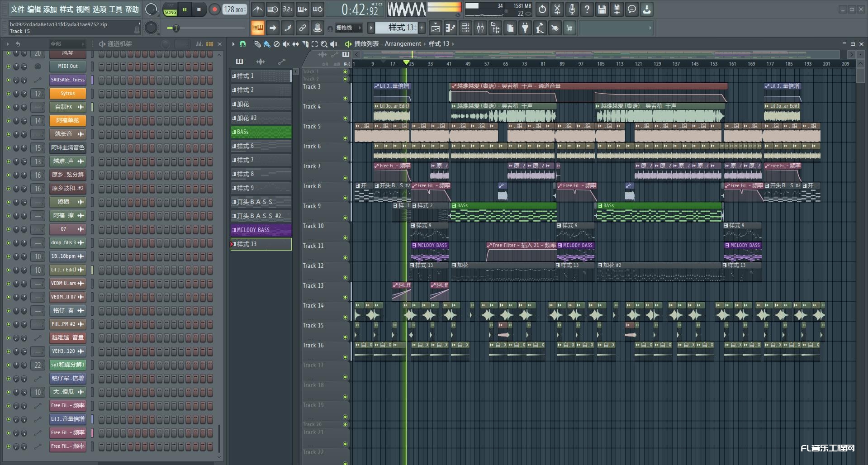Open the 文件 menu
Viewport: 868px width, 465px height.
[18, 9]
